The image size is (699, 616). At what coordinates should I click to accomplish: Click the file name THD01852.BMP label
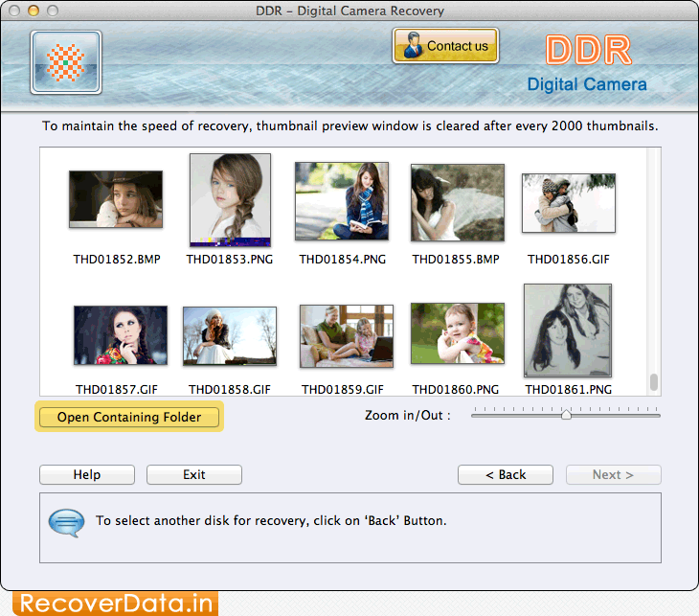[x=117, y=260]
